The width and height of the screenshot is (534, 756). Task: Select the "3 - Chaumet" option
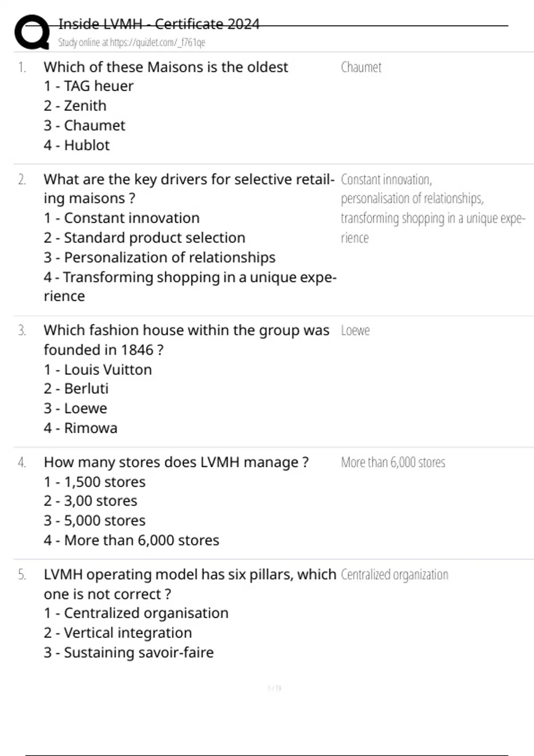tap(85, 125)
